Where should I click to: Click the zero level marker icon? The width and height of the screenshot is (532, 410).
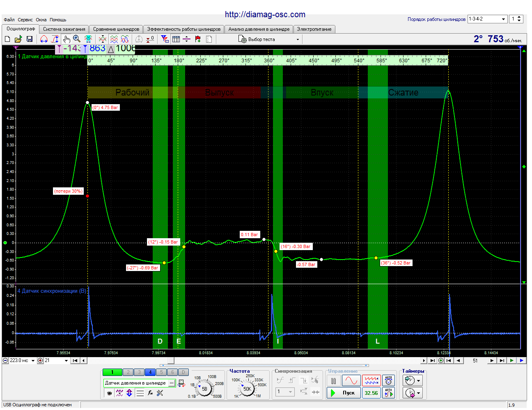tap(151, 39)
